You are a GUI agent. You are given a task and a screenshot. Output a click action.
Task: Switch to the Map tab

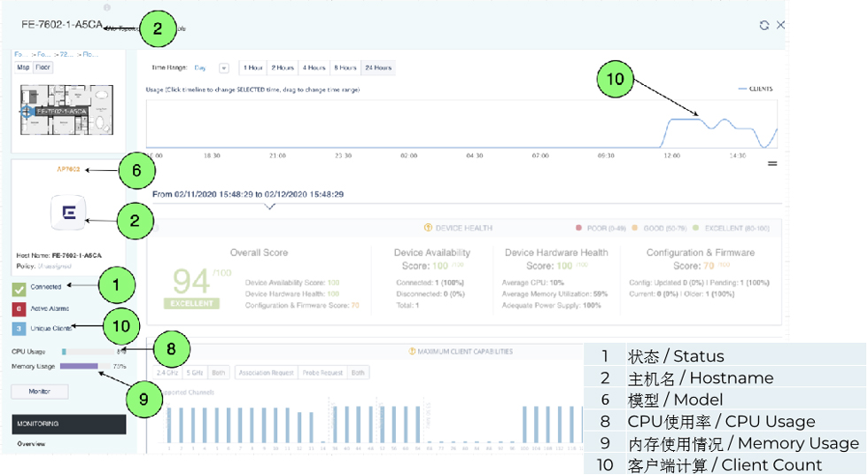[x=23, y=67]
